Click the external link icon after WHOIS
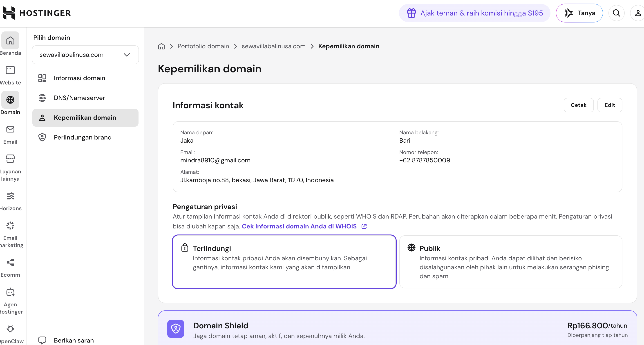Viewport: 644px width, 345px height. (x=364, y=226)
